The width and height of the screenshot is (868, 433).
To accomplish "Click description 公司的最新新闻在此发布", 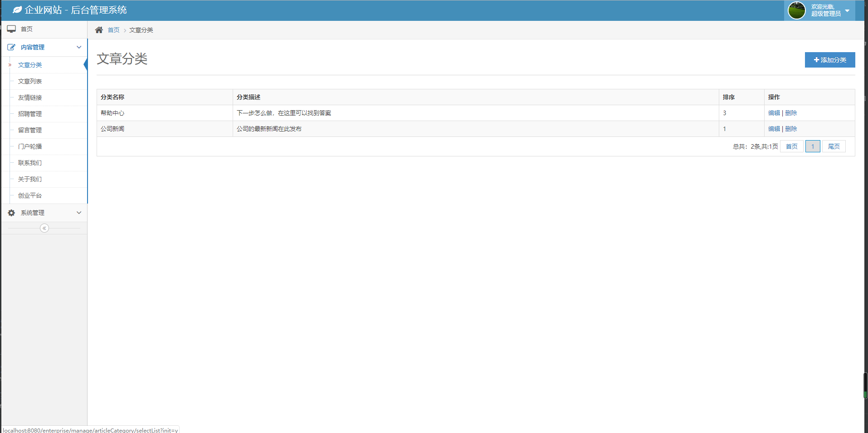I will tap(269, 129).
